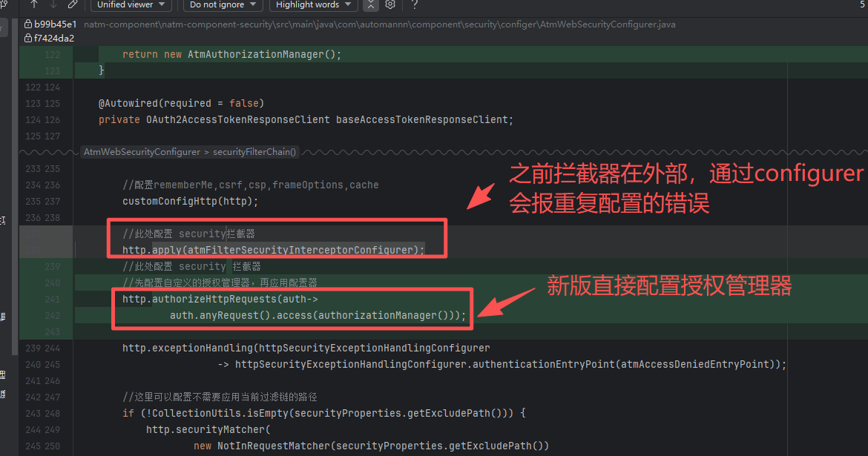Image resolution: width=868 pixels, height=456 pixels.
Task: Click the b99b45e1 revision label
Action: coord(55,24)
